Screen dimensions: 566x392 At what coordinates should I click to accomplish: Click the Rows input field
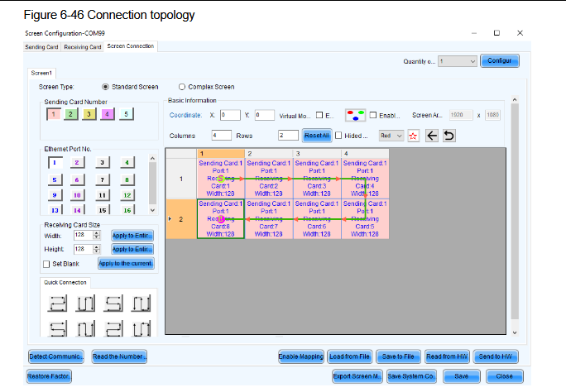point(288,136)
